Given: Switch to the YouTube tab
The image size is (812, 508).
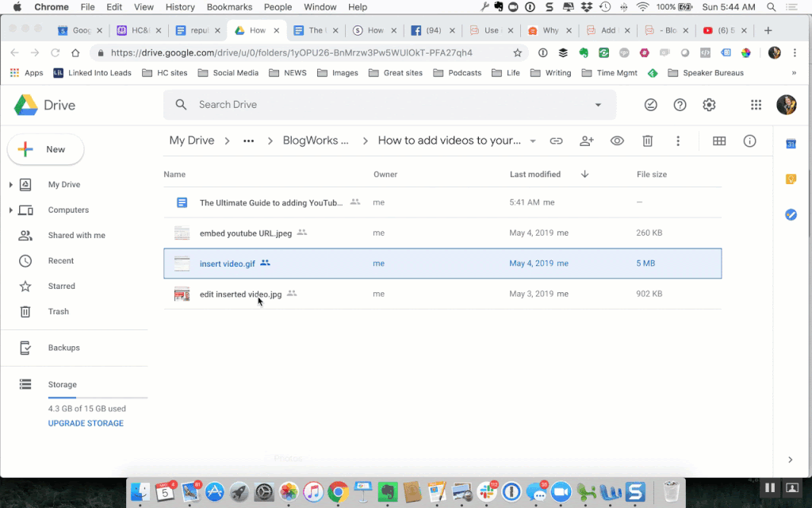Looking at the screenshot, I should (725, 31).
